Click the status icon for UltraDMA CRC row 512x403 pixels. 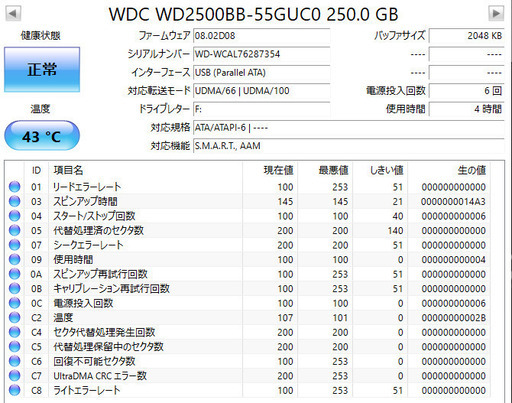(x=14, y=376)
